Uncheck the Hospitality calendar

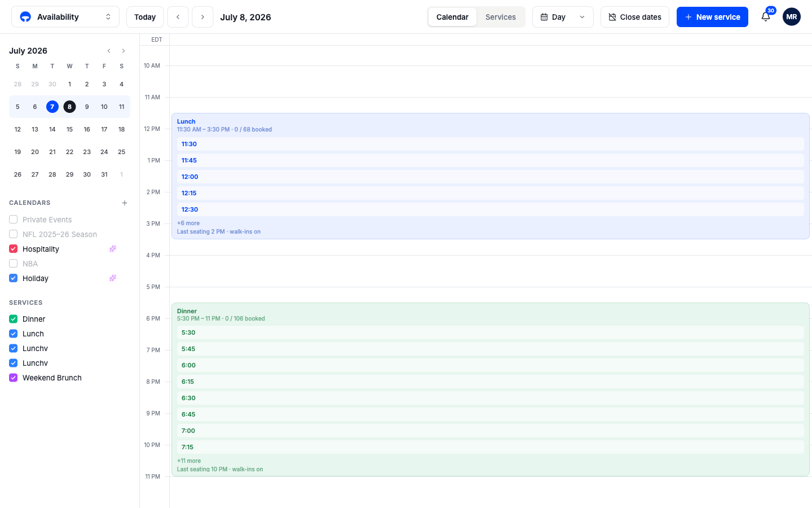14,249
